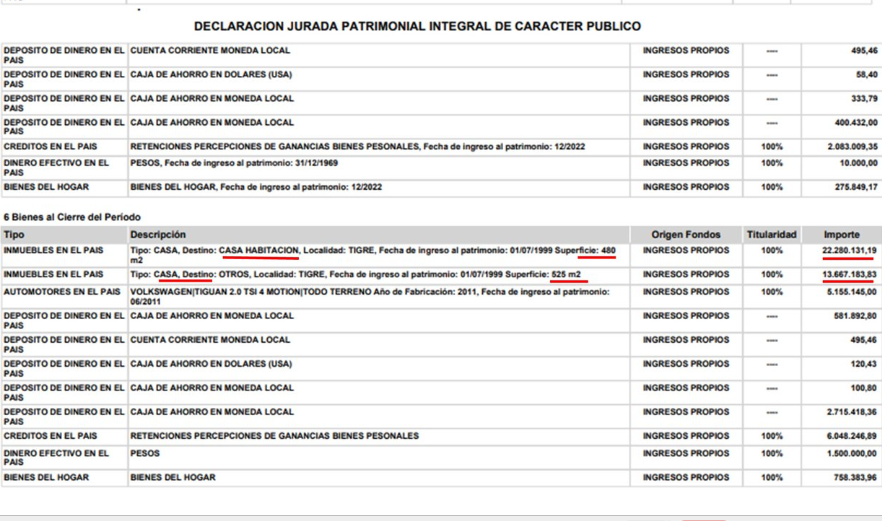Click the underlined amount 22.280.131,19

click(x=849, y=250)
